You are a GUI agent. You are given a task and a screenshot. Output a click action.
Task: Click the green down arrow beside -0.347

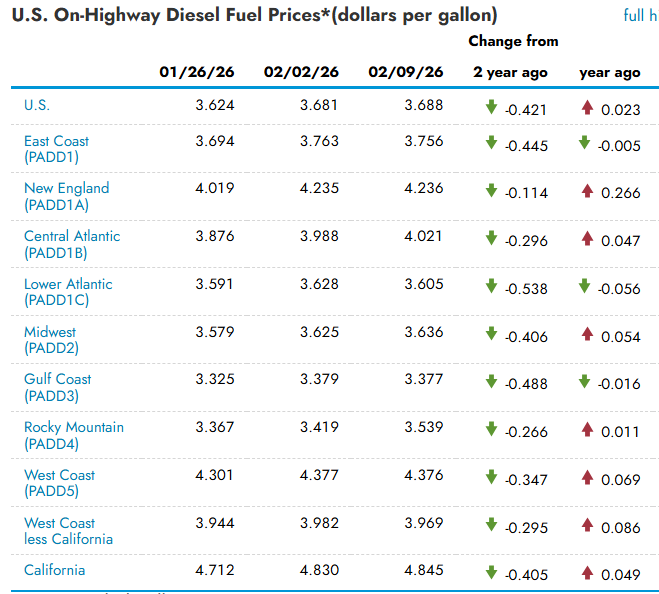pyautogui.click(x=491, y=477)
